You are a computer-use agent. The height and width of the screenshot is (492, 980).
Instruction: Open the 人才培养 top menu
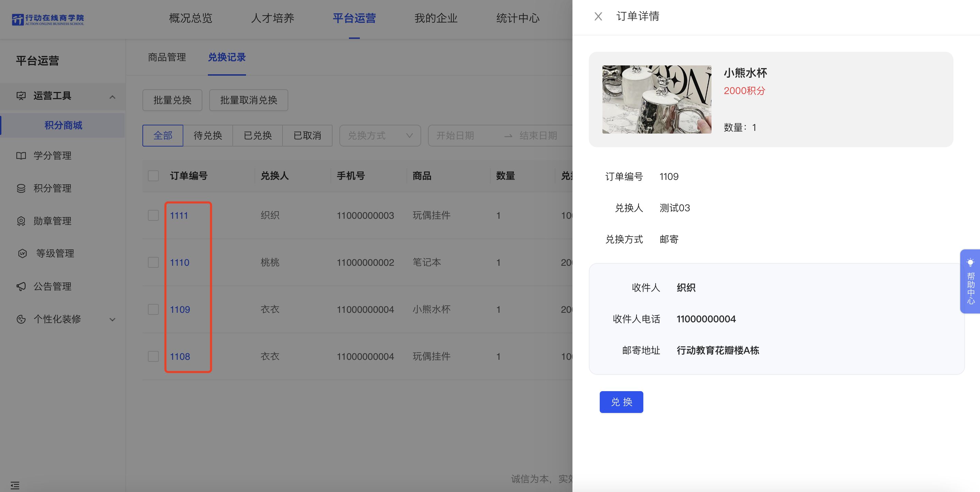272,18
